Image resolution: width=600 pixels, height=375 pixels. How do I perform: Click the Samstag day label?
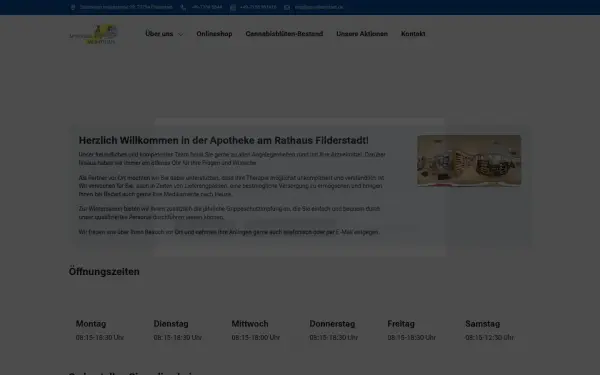click(x=483, y=324)
